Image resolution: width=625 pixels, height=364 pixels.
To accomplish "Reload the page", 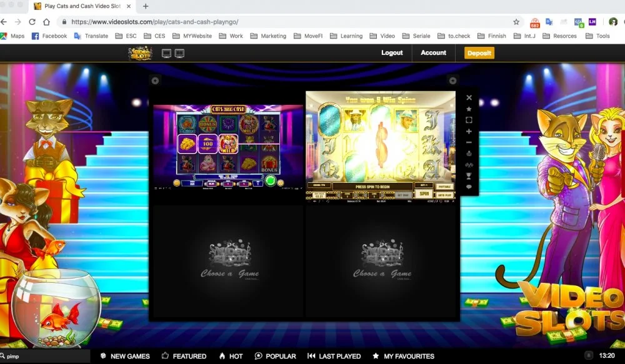I will [32, 22].
